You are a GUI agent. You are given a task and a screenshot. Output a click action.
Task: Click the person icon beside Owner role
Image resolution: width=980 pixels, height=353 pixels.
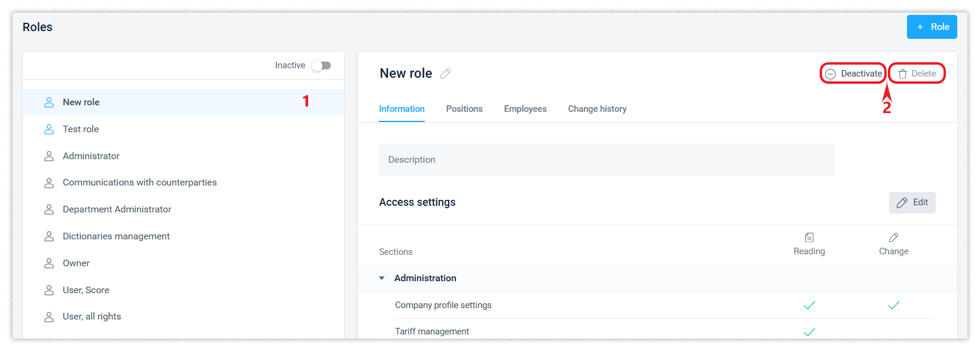coord(49,263)
